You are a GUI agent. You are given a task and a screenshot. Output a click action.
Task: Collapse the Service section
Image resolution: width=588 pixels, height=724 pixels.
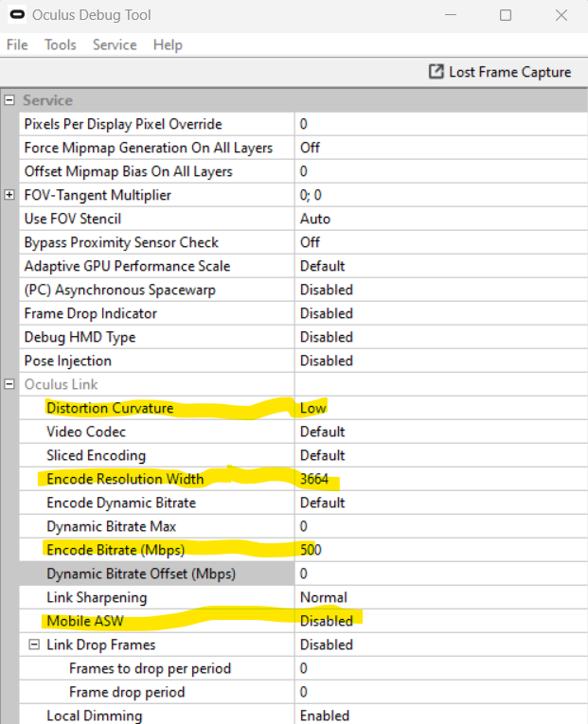[9, 100]
